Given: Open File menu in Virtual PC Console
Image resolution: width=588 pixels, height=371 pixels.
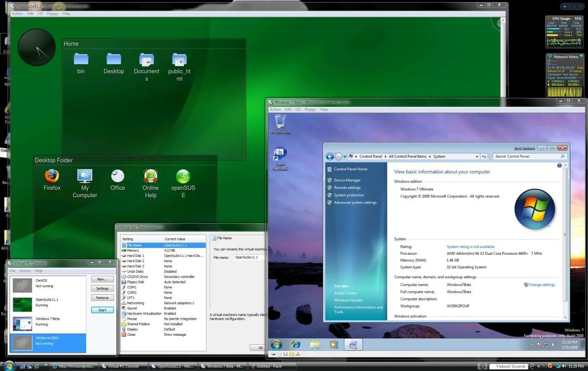Looking at the screenshot, I should (x=13, y=271).
